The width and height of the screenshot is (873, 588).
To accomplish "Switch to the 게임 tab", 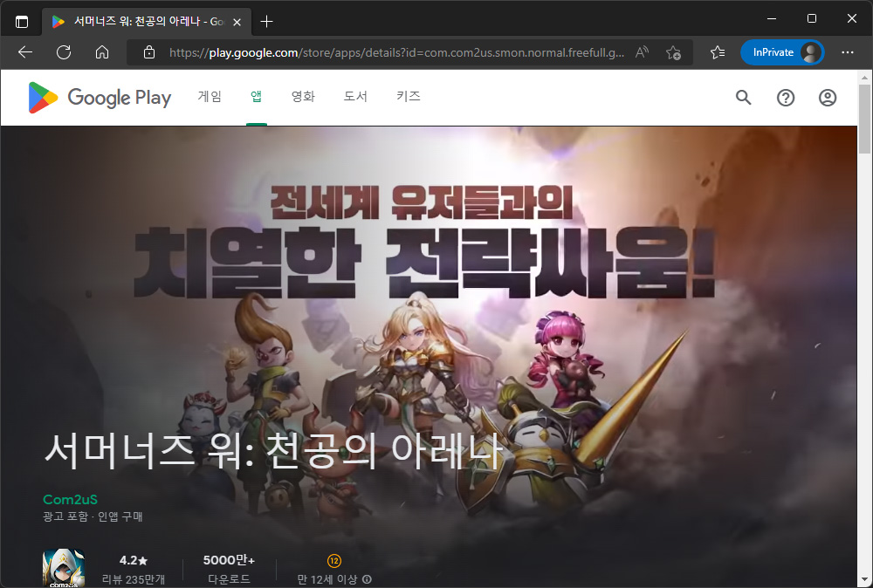I will coord(210,97).
